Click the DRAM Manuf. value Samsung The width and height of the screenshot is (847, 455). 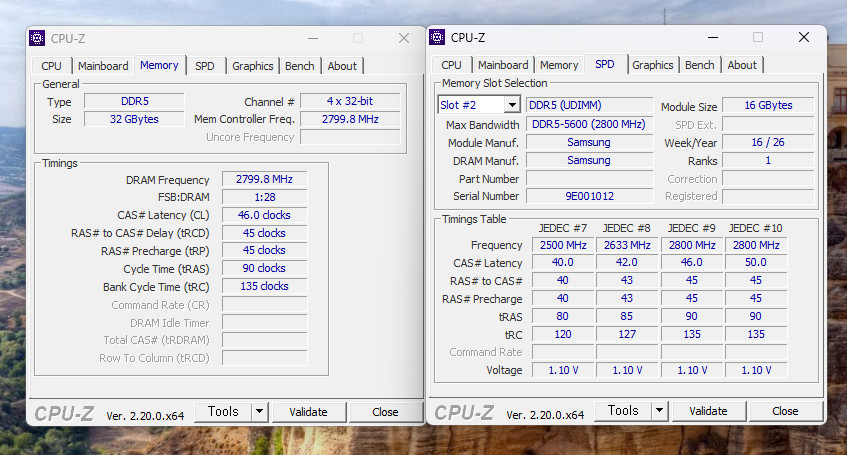click(x=589, y=160)
